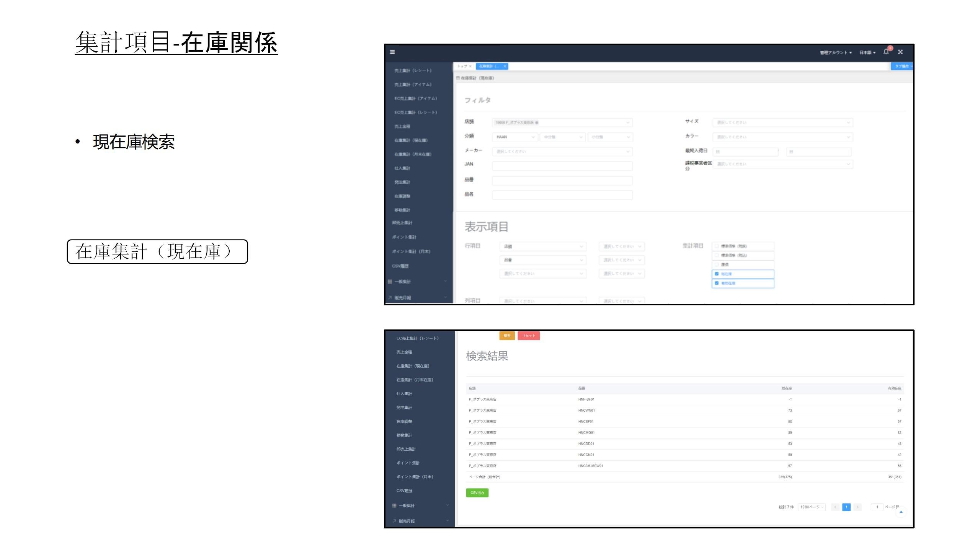Viewport: 980px width, 551px height.
Task: Click the orange 検索 button
Action: [x=507, y=336]
